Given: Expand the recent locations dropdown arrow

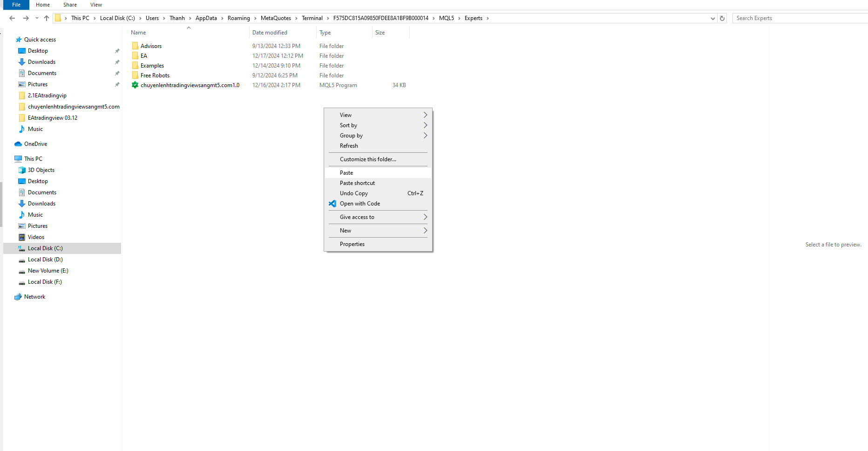Looking at the screenshot, I should point(37,18).
